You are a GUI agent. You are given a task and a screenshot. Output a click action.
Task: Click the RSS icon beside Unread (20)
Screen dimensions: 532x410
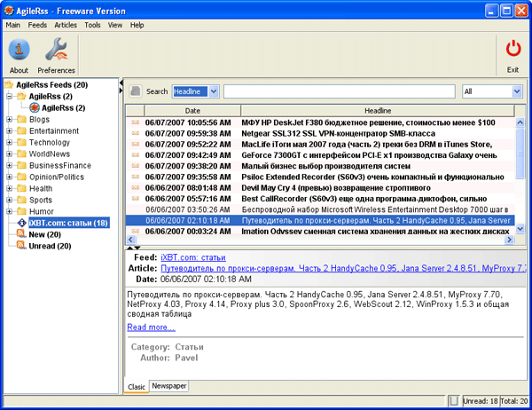pyautogui.click(x=21, y=246)
